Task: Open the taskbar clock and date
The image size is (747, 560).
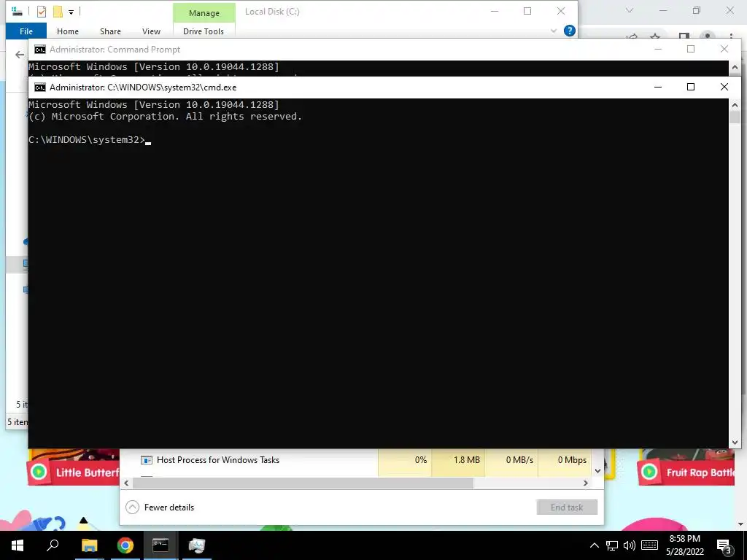Action: click(x=684, y=545)
